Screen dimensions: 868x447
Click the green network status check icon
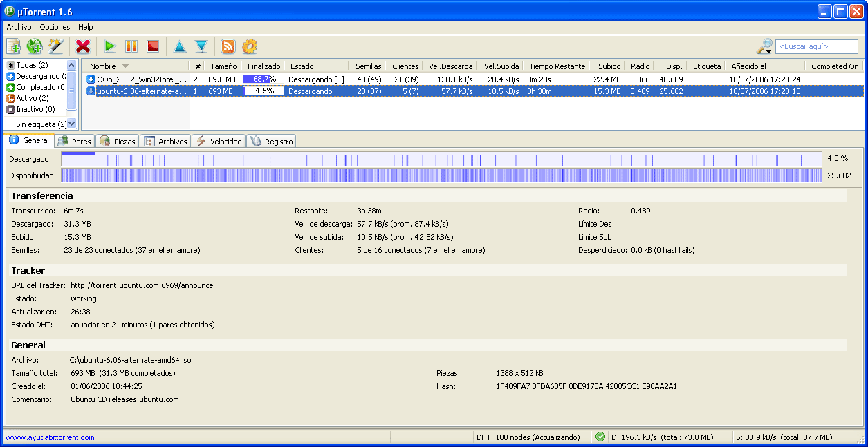click(600, 437)
